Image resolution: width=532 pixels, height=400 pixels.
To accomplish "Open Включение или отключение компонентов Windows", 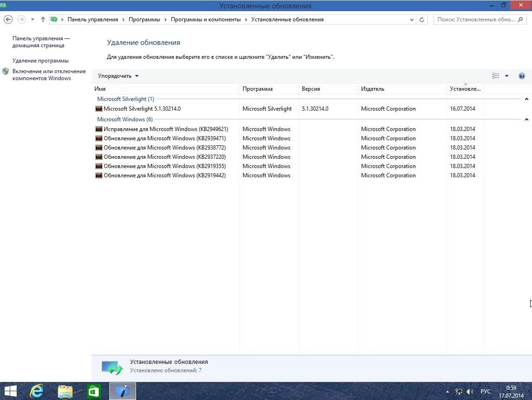I will coord(49,75).
